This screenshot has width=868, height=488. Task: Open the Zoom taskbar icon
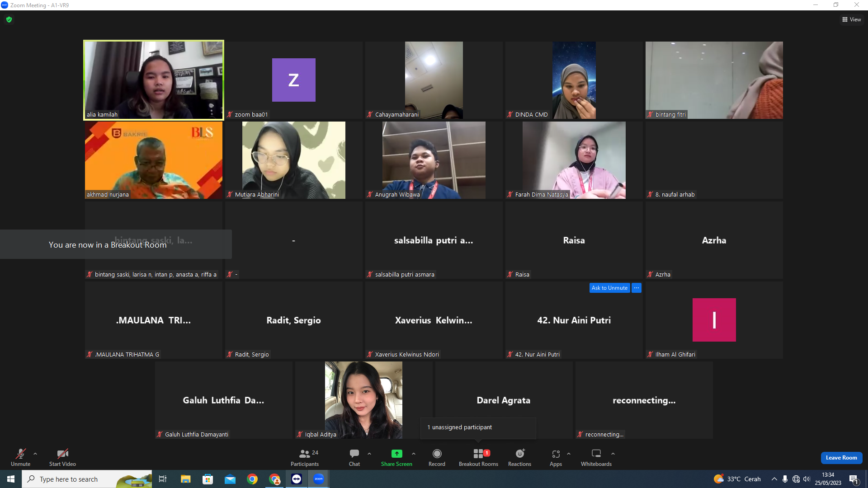pos(319,479)
